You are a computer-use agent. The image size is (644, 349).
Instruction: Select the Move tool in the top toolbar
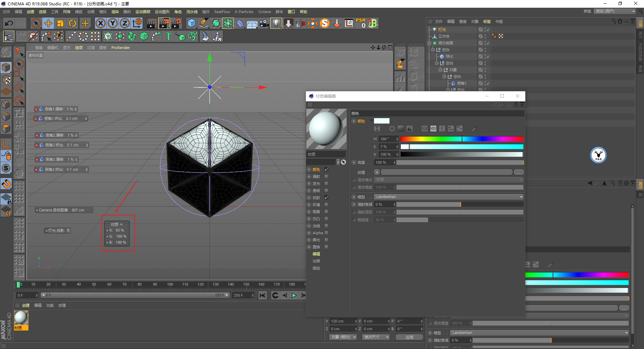tap(48, 23)
